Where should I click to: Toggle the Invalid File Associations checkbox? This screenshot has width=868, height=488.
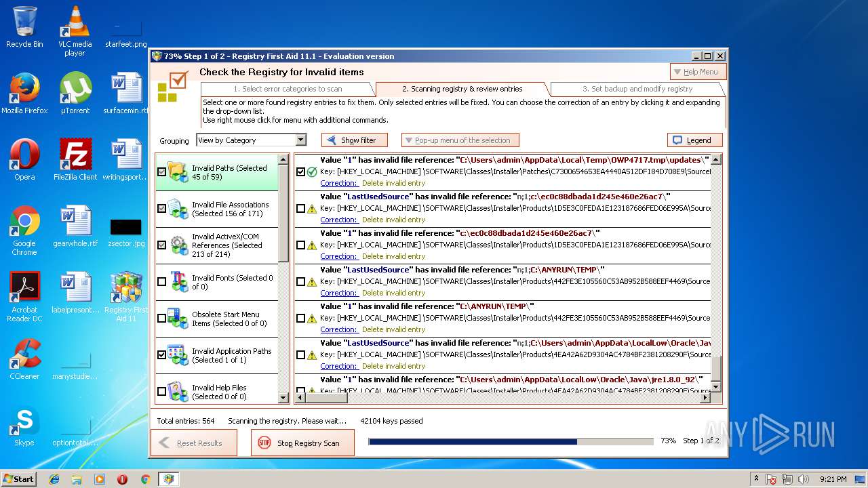161,209
